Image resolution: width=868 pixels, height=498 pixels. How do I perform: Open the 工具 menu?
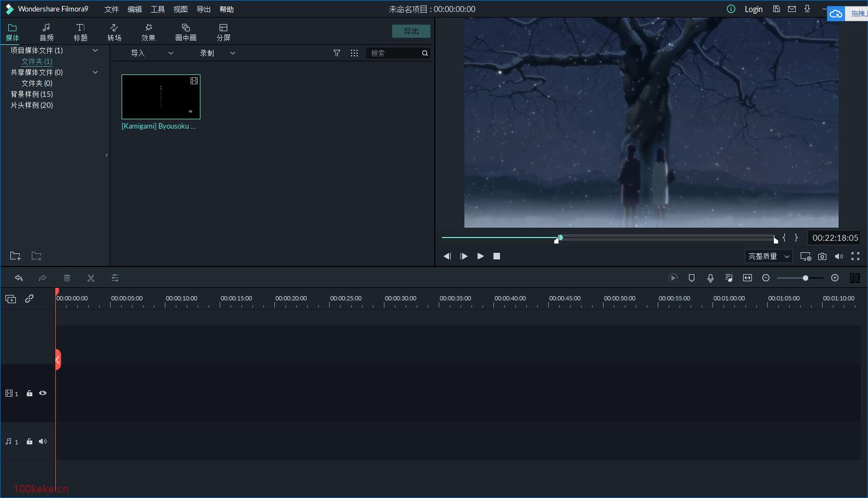[158, 9]
